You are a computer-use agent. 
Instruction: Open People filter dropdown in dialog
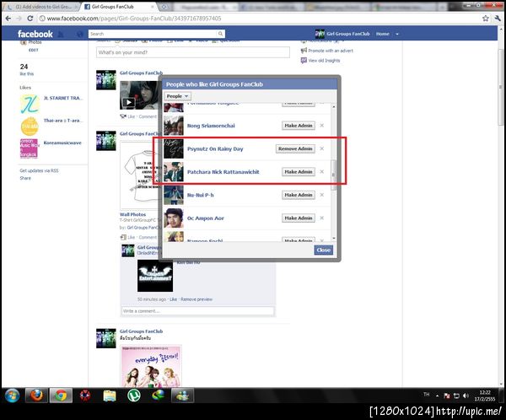(x=177, y=96)
